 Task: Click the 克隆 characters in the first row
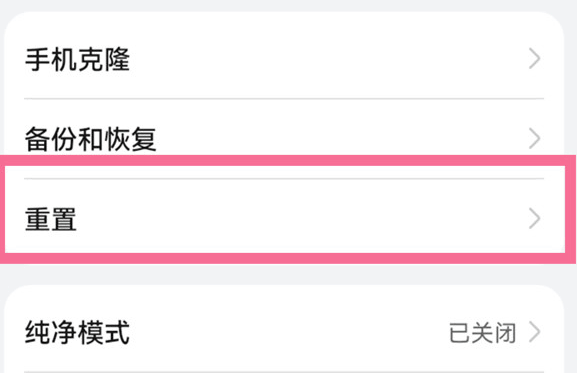(104, 59)
